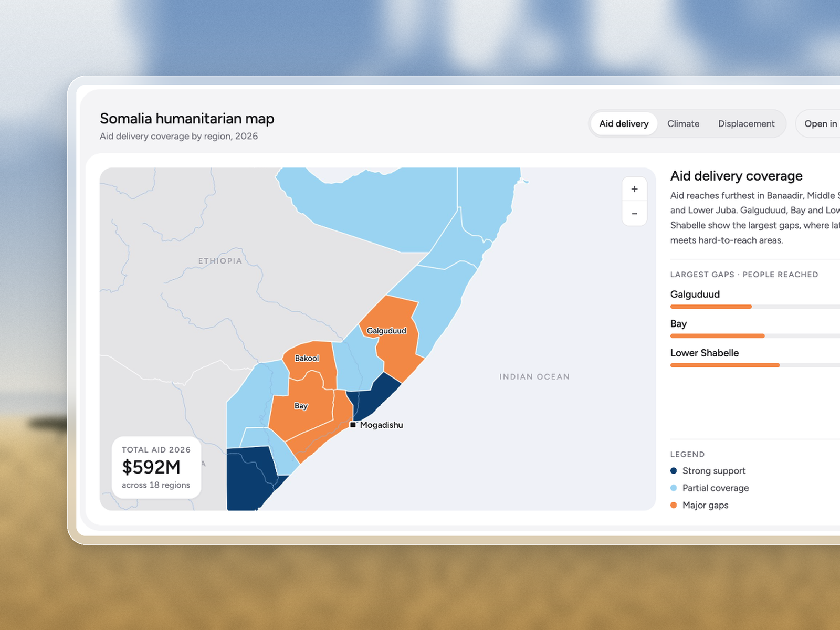Click the Galguduud progress bar
The height and width of the screenshot is (630, 840).
tap(755, 307)
